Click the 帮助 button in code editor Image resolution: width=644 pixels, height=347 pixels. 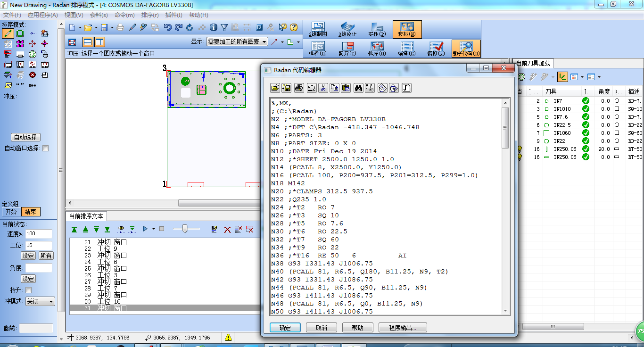[358, 328]
